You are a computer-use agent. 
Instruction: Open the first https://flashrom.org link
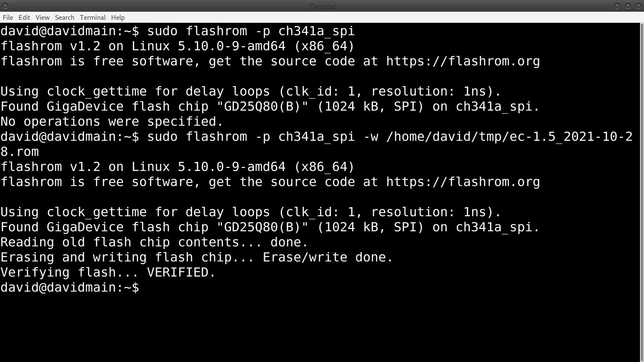(x=463, y=61)
